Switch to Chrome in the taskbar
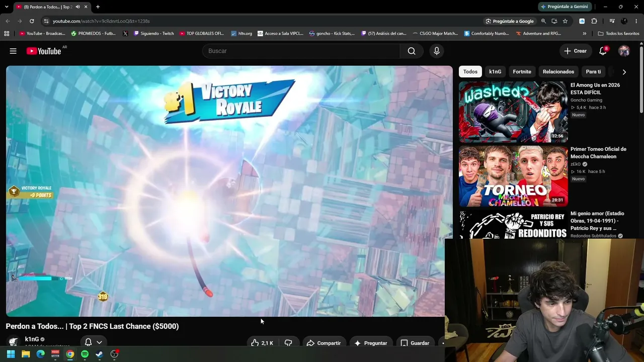The width and height of the screenshot is (644, 362). (x=70, y=354)
